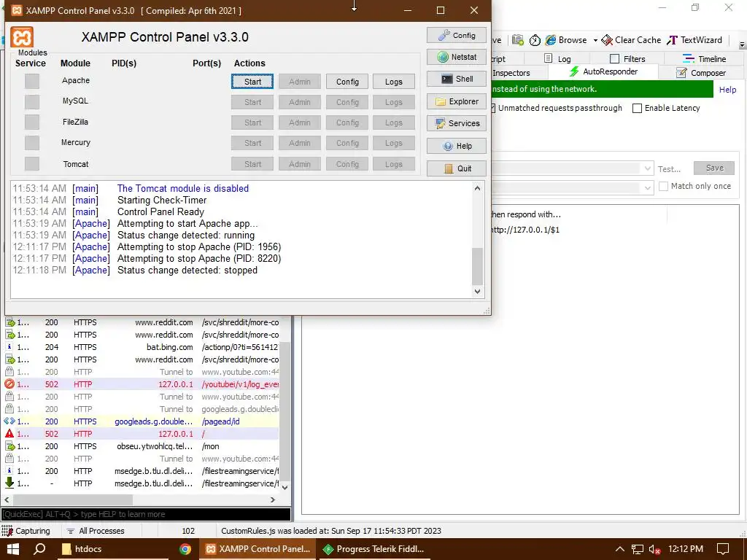Expand the Fiddler toolbar overflow arrow
Image resolution: width=747 pixels, height=560 pixels.
pyautogui.click(x=742, y=44)
